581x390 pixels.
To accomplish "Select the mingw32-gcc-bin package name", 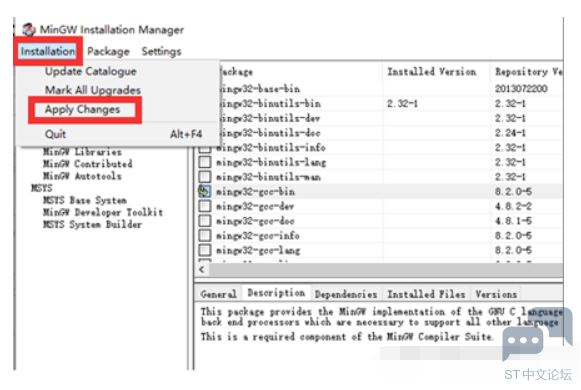I will click(255, 191).
